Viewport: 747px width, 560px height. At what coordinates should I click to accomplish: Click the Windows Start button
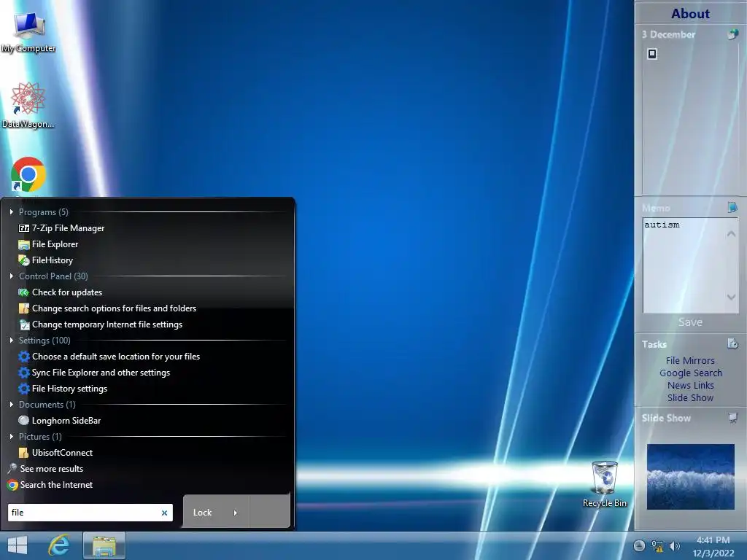point(18,545)
